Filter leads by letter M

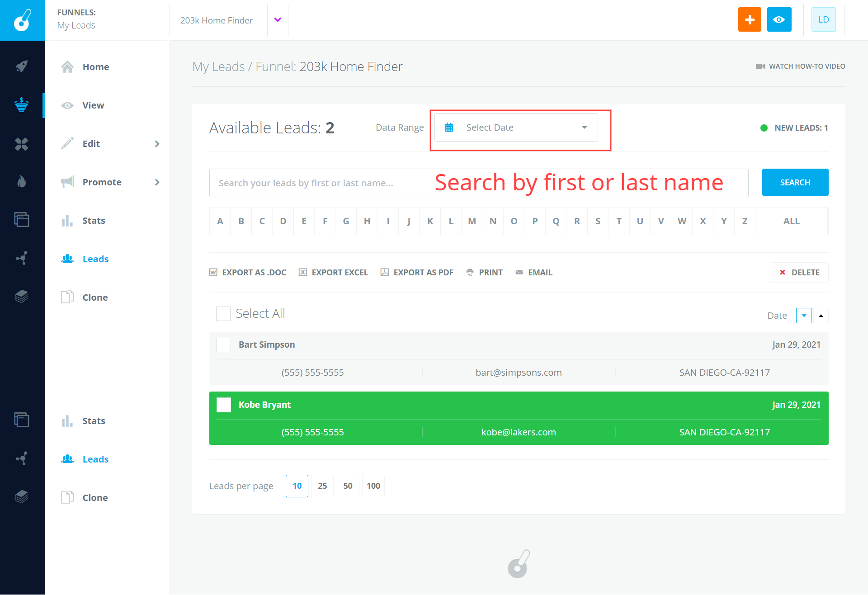(472, 221)
